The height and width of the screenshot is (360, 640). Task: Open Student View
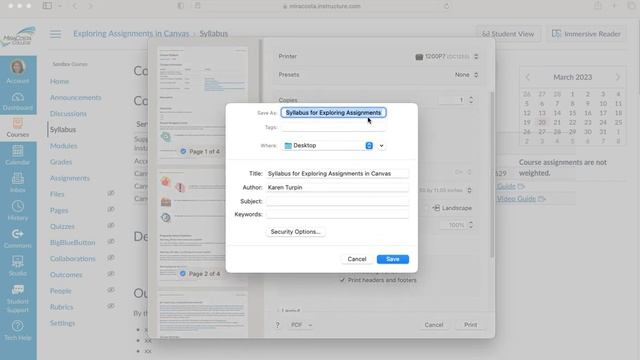pyautogui.click(x=508, y=34)
